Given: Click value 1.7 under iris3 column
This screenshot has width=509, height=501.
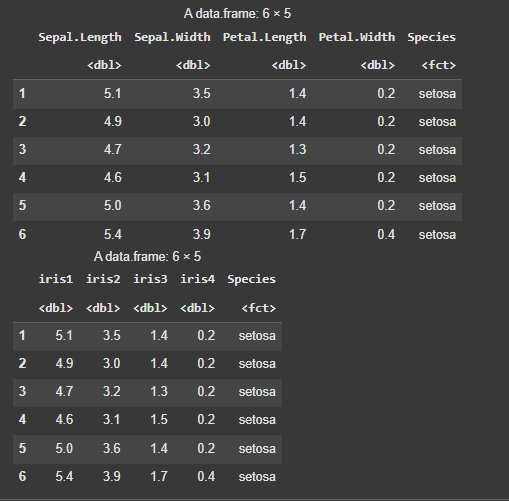Looking at the screenshot, I should coord(159,476).
